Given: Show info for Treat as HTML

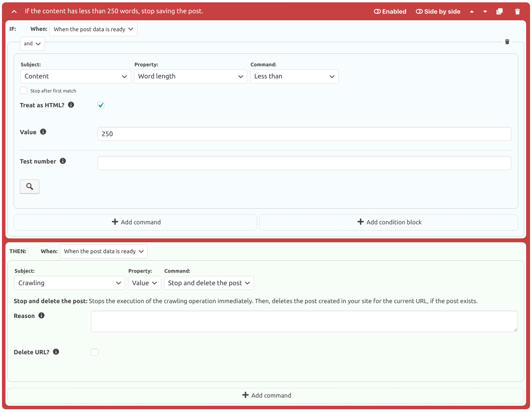Looking at the screenshot, I should [71, 105].
